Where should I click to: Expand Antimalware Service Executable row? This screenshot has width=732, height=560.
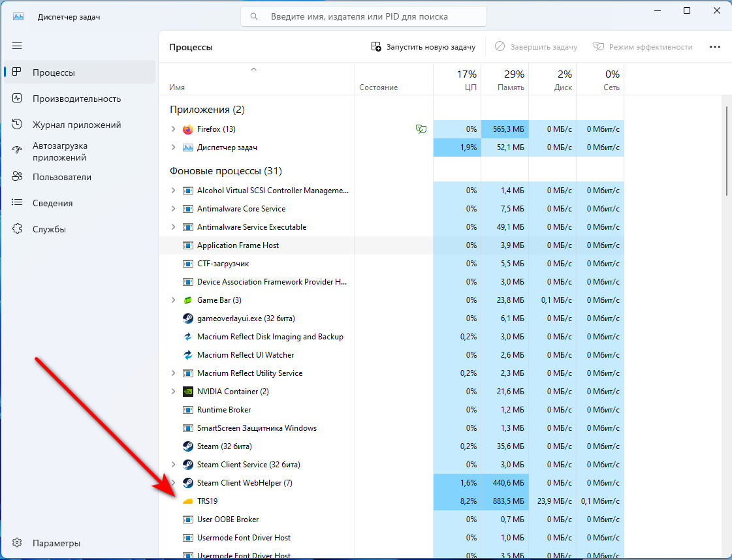[x=173, y=226]
